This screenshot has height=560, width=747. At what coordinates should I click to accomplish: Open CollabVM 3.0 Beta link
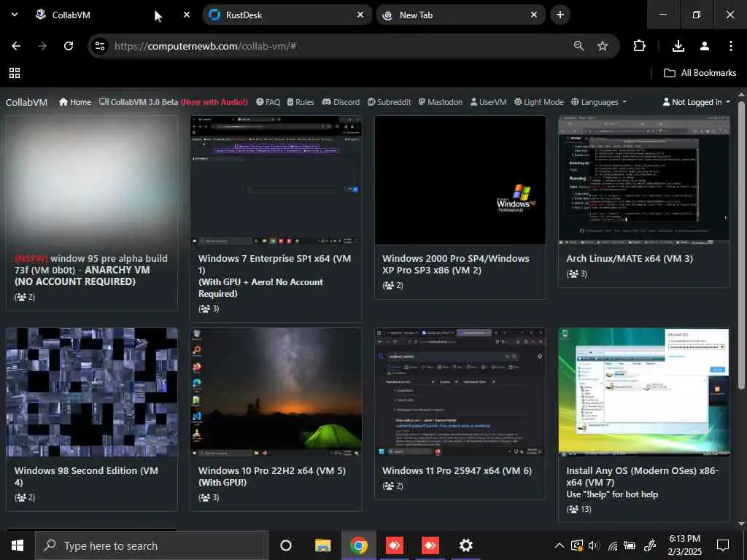point(174,102)
